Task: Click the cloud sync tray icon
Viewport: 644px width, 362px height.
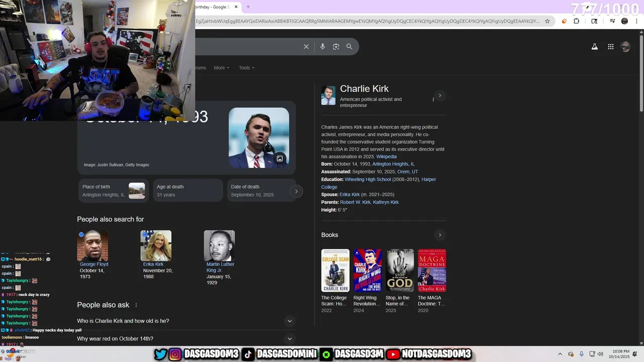Action: [571, 354]
